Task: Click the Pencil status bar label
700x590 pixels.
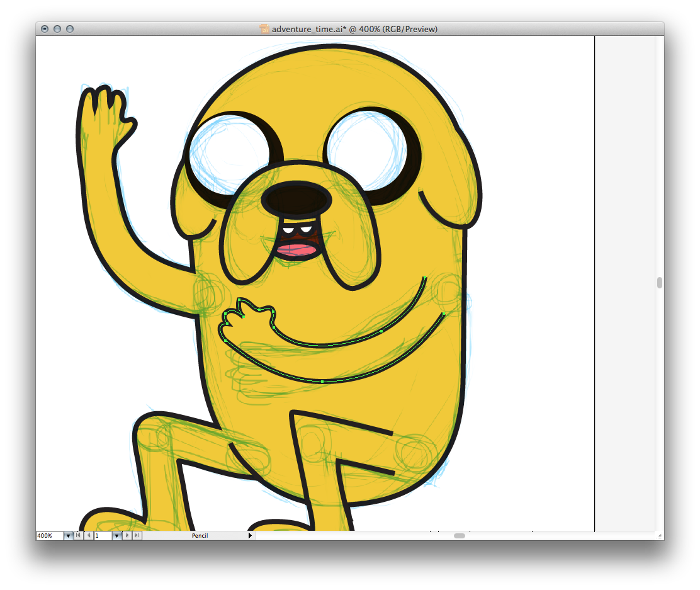Action: coord(200,536)
